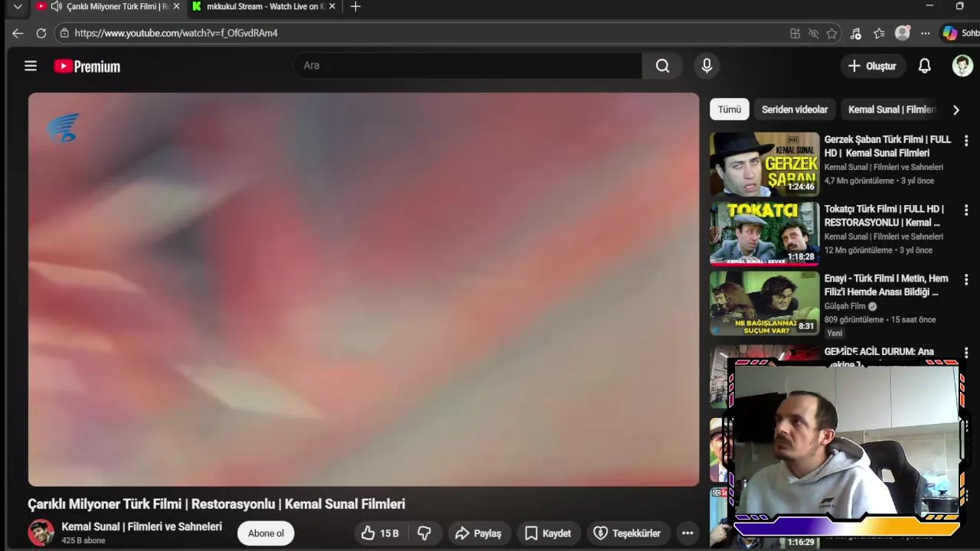980x551 pixels.
Task: Open options for Tokatçı video
Action: coord(966,210)
